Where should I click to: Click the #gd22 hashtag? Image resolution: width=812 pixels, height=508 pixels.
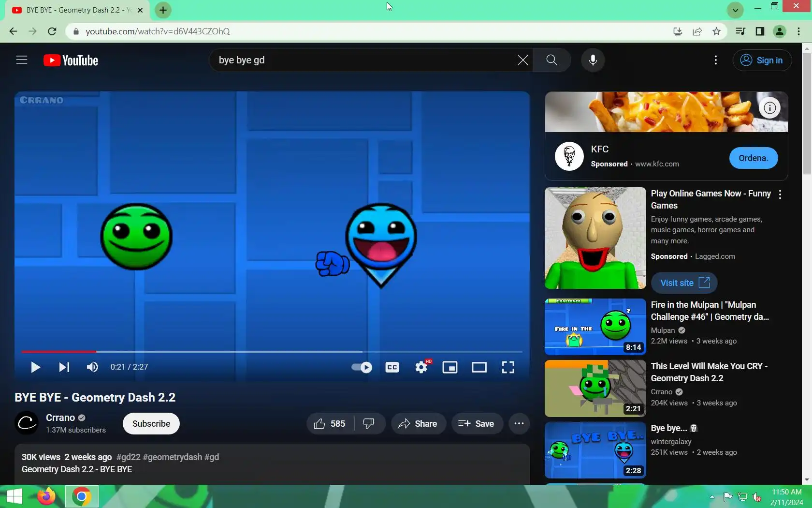(x=128, y=457)
